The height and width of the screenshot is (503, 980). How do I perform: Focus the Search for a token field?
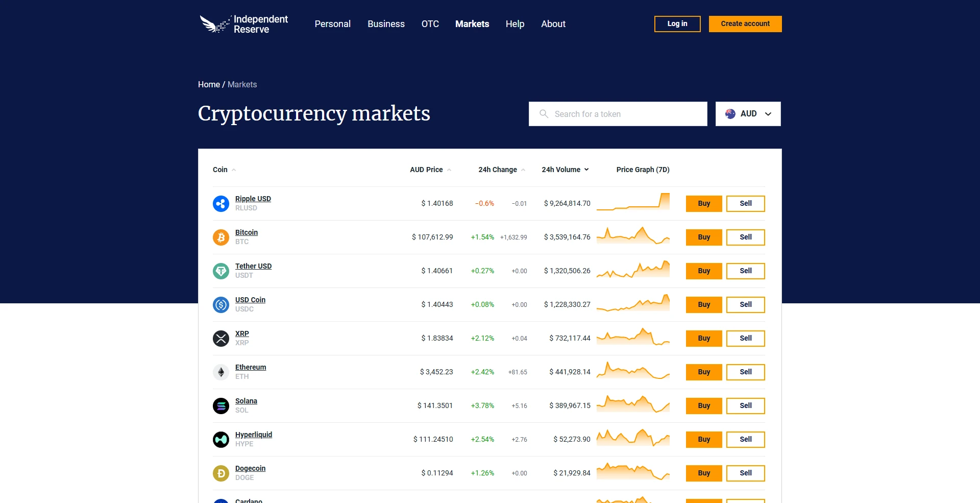tap(618, 114)
